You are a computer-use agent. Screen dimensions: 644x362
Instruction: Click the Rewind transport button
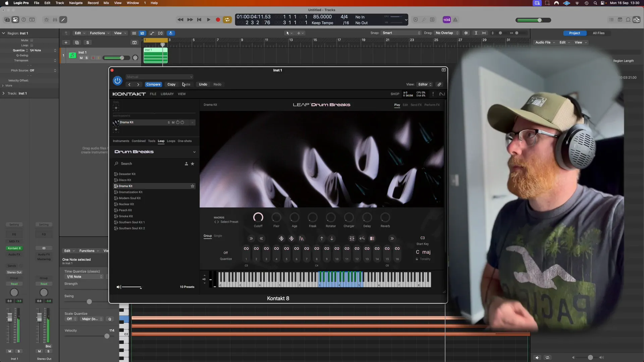coord(180,20)
